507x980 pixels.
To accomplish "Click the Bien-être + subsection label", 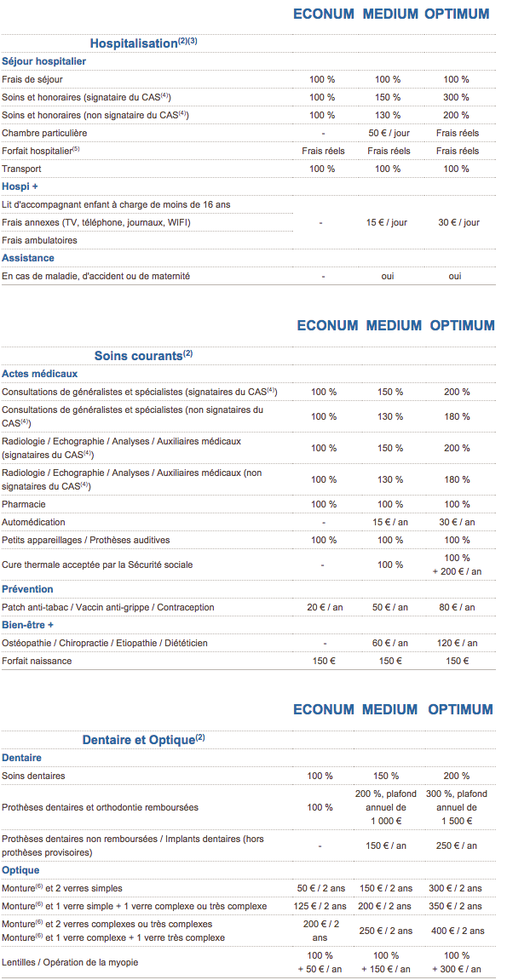I will click(27, 624).
